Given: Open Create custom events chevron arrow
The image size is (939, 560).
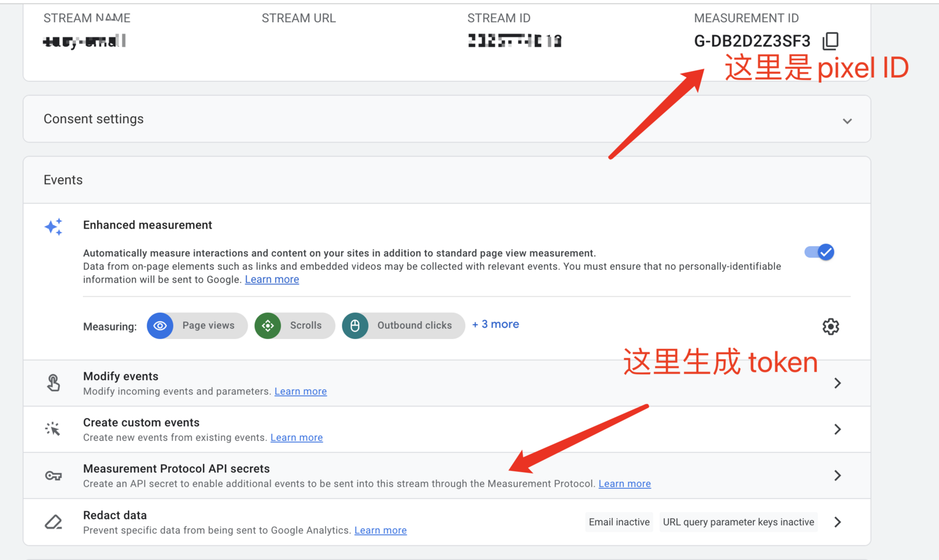Looking at the screenshot, I should click(837, 429).
